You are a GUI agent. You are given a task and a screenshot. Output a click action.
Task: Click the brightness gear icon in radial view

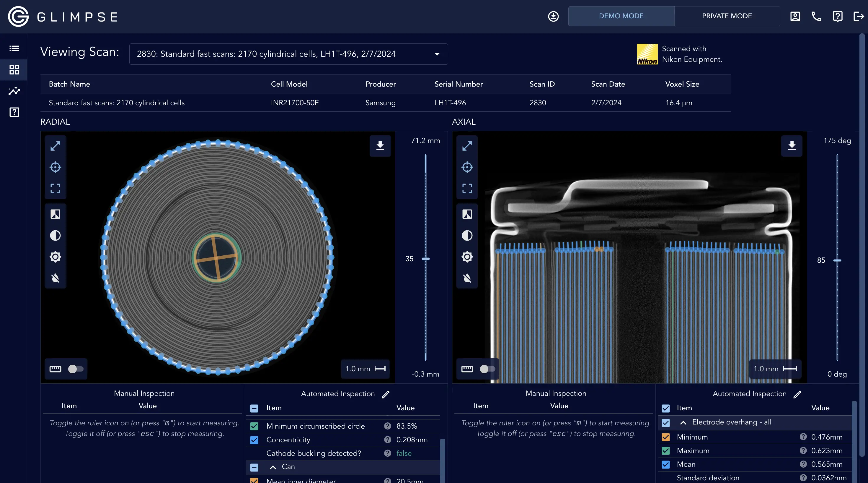(55, 257)
